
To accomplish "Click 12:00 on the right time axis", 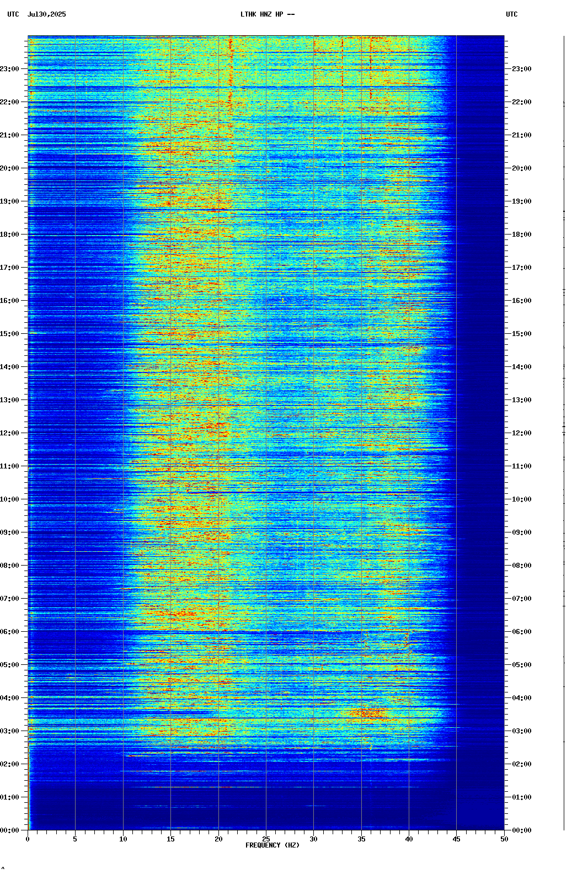I will [x=522, y=433].
